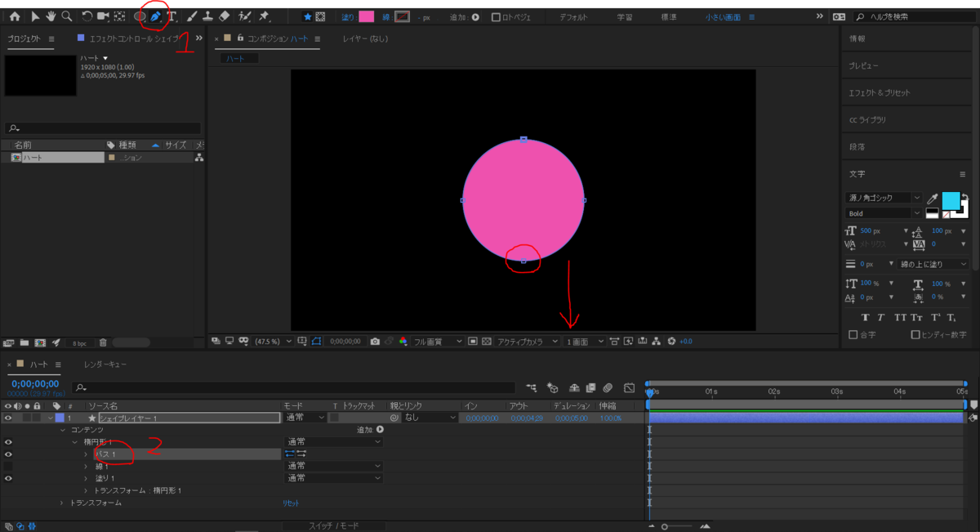Select the Hand tool
The image size is (980, 532).
tap(51, 16)
